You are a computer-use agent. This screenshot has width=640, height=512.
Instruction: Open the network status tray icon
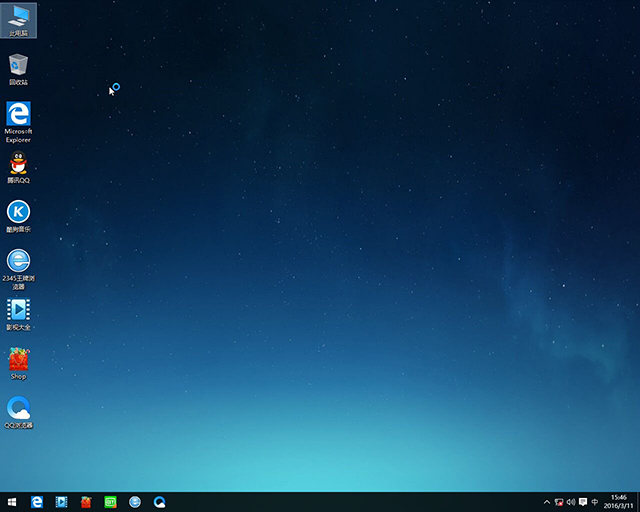tap(558, 501)
